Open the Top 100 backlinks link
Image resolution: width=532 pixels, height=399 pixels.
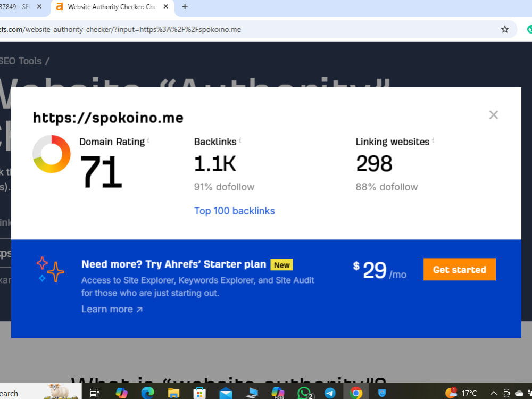(234, 211)
